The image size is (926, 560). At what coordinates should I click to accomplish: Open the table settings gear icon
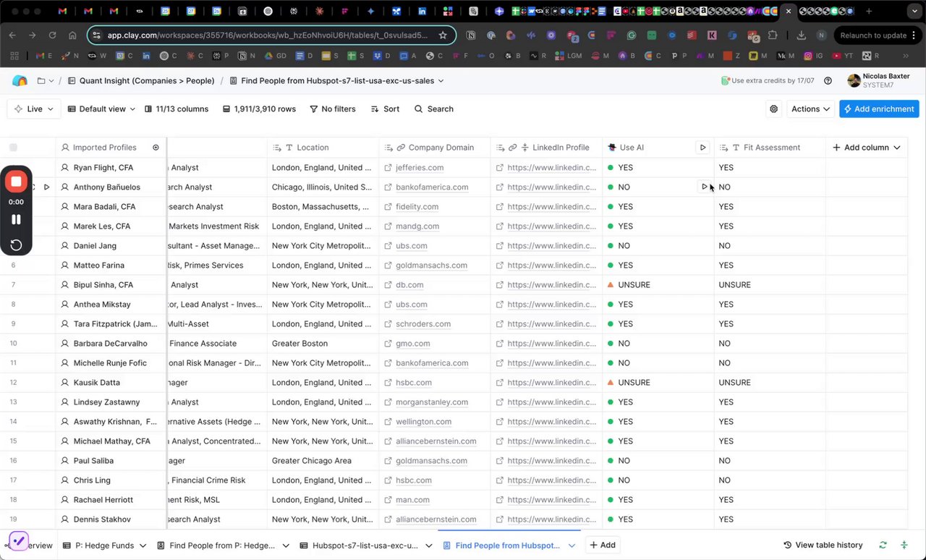(774, 109)
